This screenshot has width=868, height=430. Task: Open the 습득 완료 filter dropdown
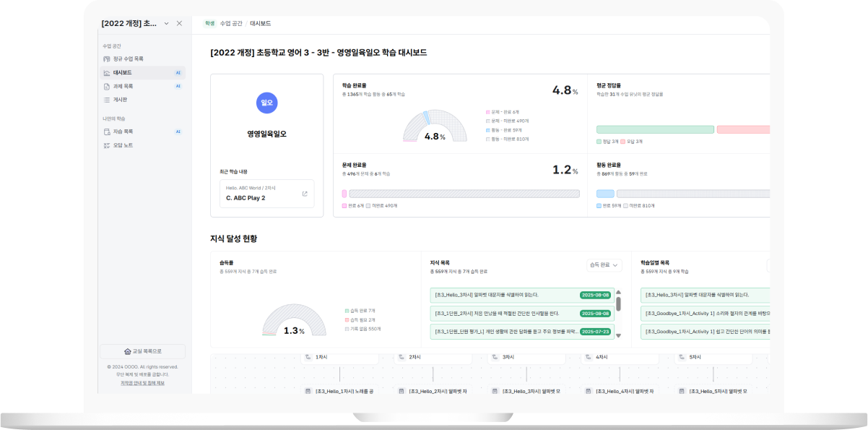coord(604,265)
